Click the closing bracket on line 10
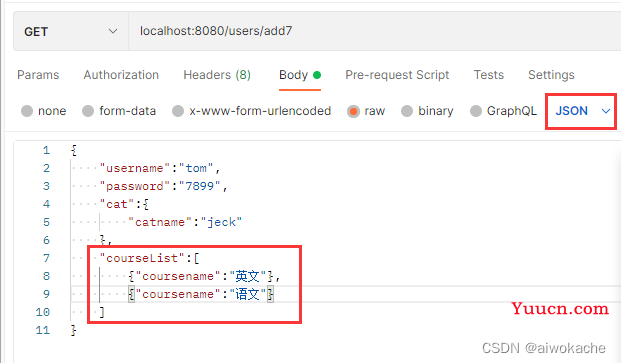 [x=102, y=312]
